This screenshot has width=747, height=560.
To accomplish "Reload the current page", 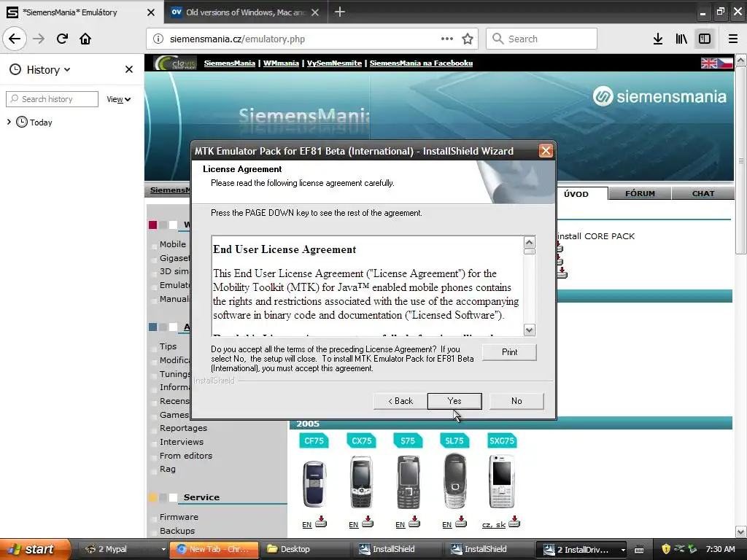I will pyautogui.click(x=62, y=39).
